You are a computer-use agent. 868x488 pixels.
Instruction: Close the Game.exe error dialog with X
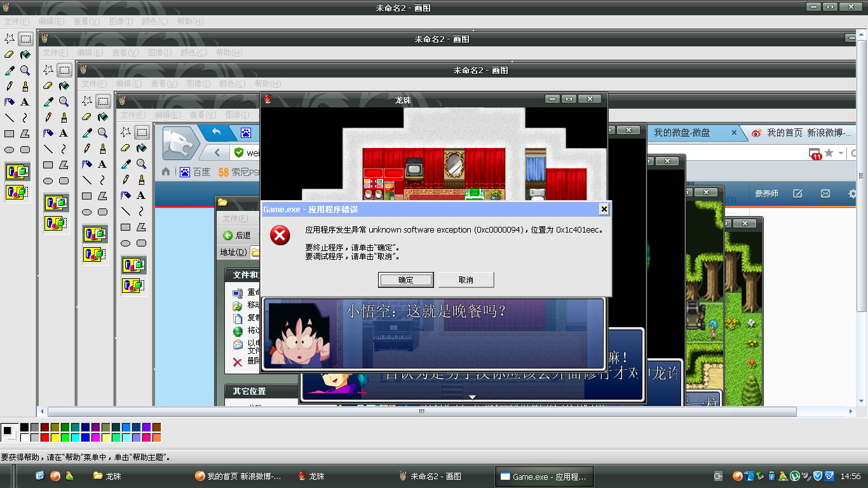(x=604, y=209)
